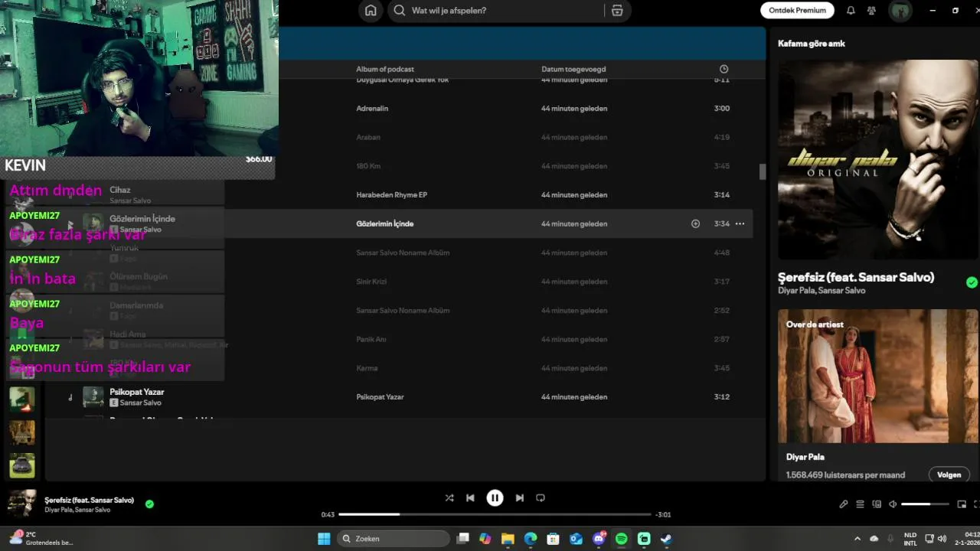This screenshot has height=551, width=980.
Task: Open the play queue
Action: click(860, 504)
